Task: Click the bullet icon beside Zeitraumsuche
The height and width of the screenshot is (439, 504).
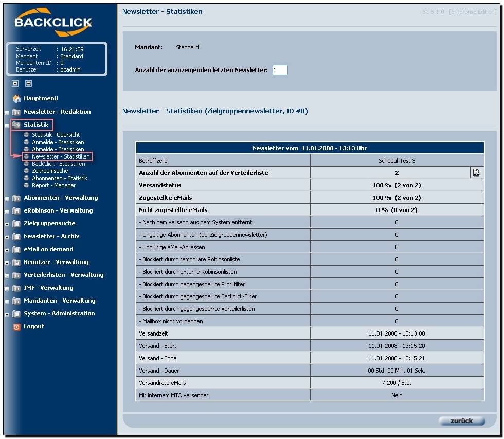Action: tap(26, 171)
